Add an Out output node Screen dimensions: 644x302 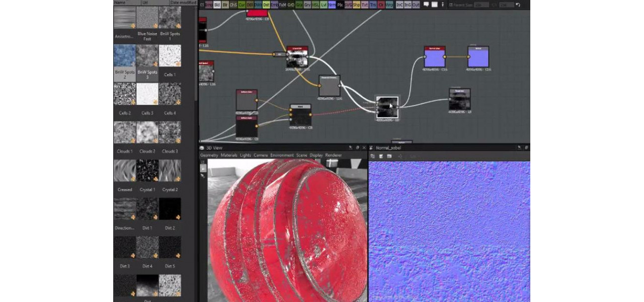(416, 5)
